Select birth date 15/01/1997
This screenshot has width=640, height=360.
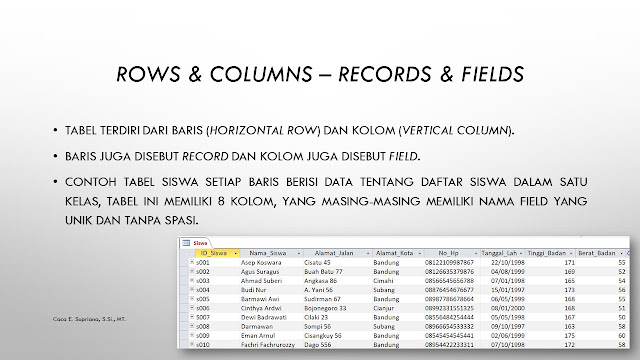[x=508, y=290]
